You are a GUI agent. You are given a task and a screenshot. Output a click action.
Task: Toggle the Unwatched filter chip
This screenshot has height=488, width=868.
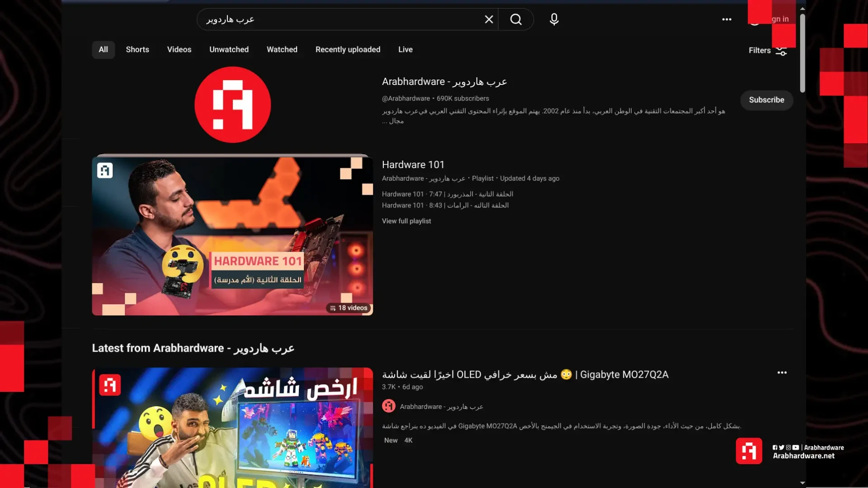click(229, 50)
